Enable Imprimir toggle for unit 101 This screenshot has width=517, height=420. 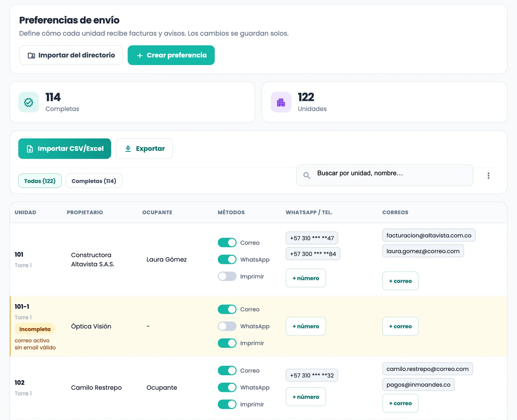pos(227,276)
